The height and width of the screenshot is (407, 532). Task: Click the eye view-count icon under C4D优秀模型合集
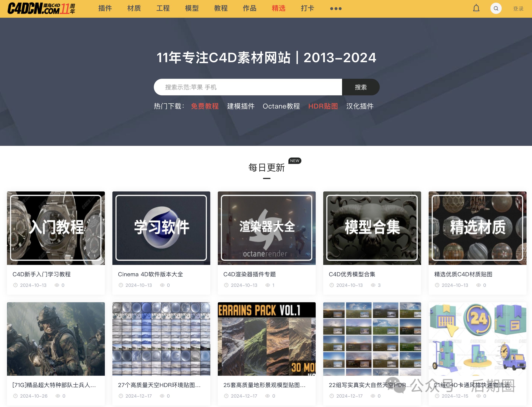pos(373,285)
